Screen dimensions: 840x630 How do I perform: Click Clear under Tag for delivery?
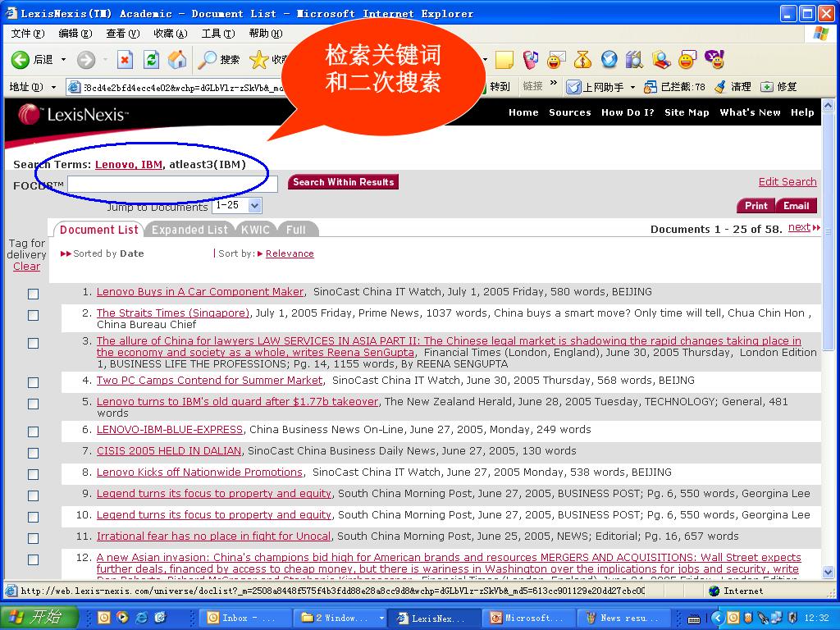point(27,267)
